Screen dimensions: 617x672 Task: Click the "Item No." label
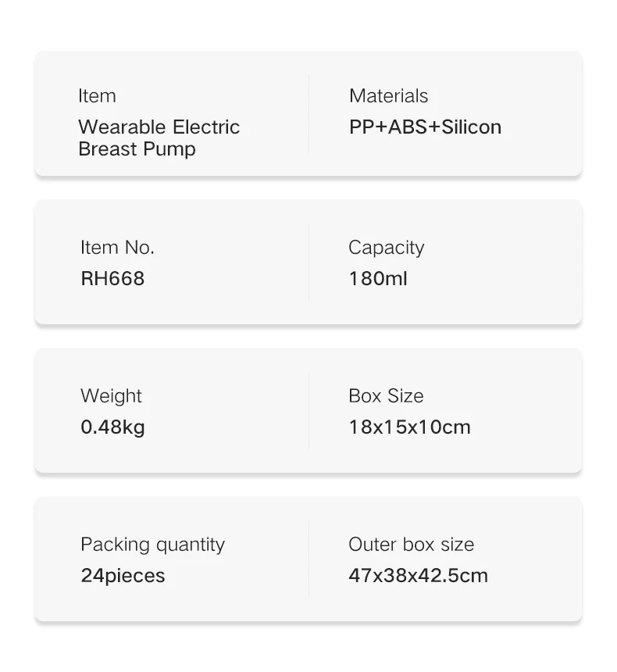pyautogui.click(x=117, y=248)
